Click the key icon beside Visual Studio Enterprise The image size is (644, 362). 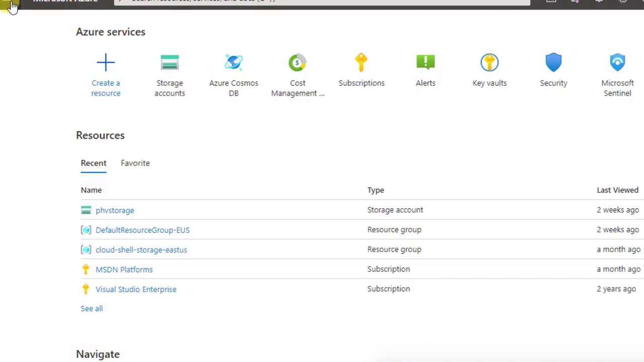coord(86,289)
